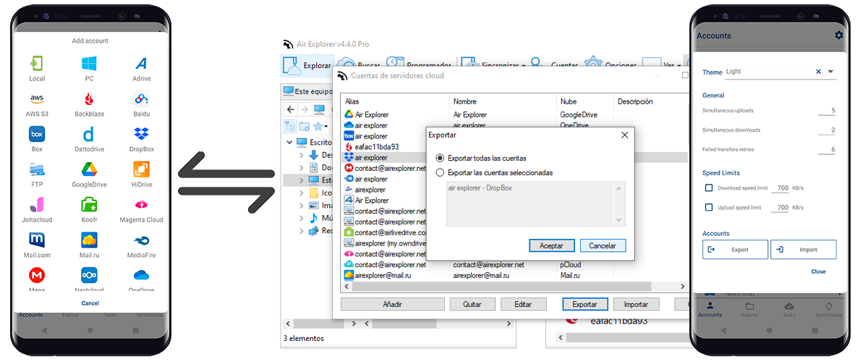Select the Dattodrive icon
Image resolution: width=868 pixels, height=362 pixels.
pos(89,134)
